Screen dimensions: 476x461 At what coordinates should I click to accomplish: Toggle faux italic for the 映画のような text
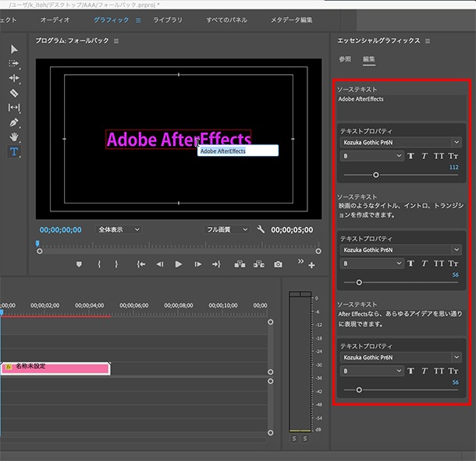click(x=424, y=264)
